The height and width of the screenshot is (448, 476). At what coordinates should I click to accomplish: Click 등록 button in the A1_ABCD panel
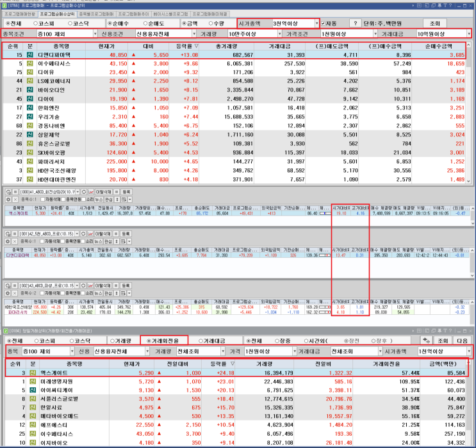coord(126,192)
